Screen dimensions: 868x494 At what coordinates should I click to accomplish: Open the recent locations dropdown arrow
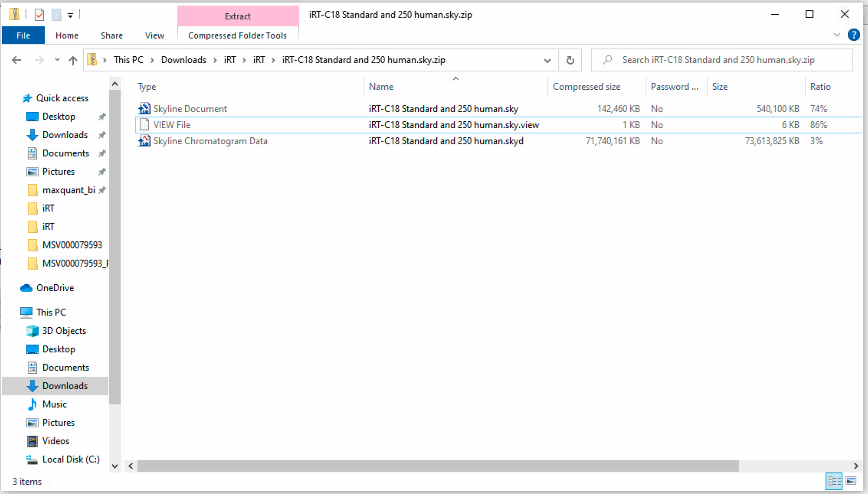57,60
